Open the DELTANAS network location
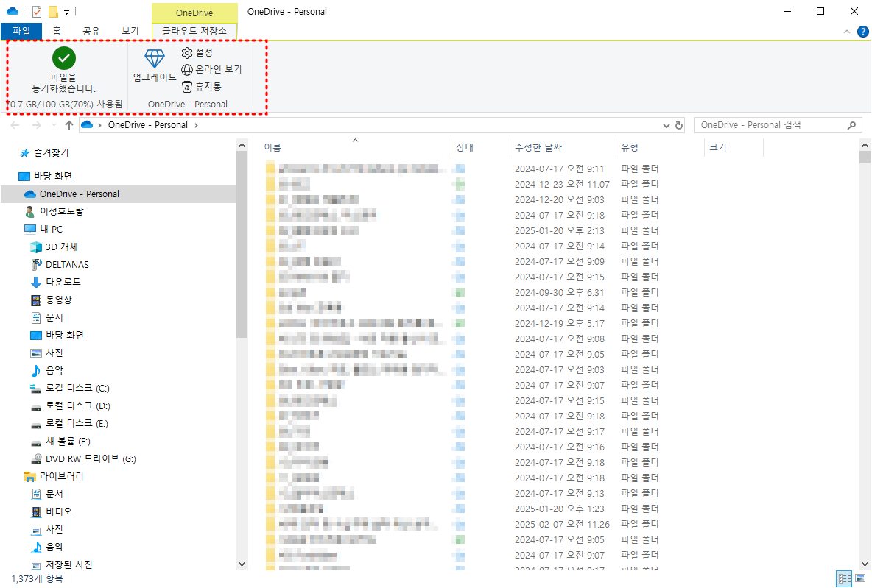The width and height of the screenshot is (872, 588). click(x=67, y=264)
